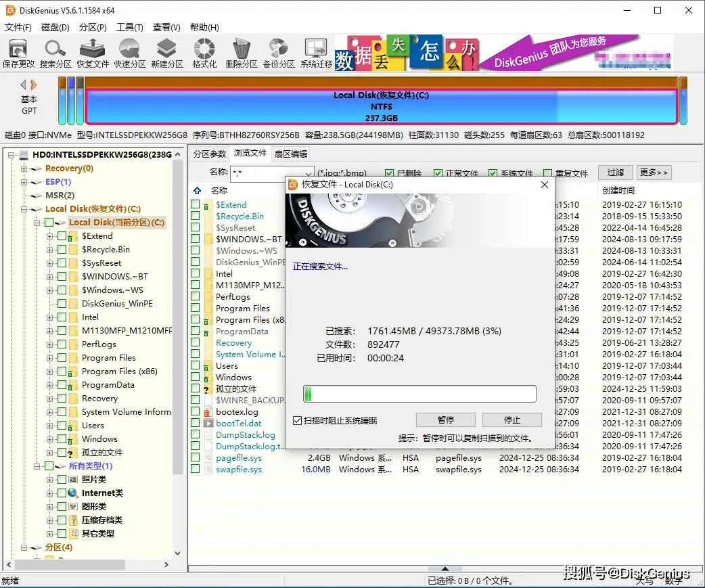Open the 帮助(H) menu
Viewport: 705px width, 588px height.
pyautogui.click(x=204, y=28)
